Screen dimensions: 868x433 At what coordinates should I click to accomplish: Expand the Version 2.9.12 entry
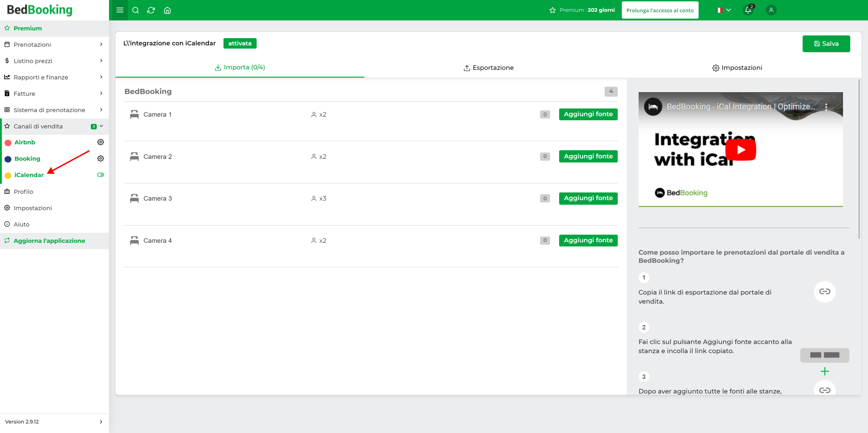[55, 422]
